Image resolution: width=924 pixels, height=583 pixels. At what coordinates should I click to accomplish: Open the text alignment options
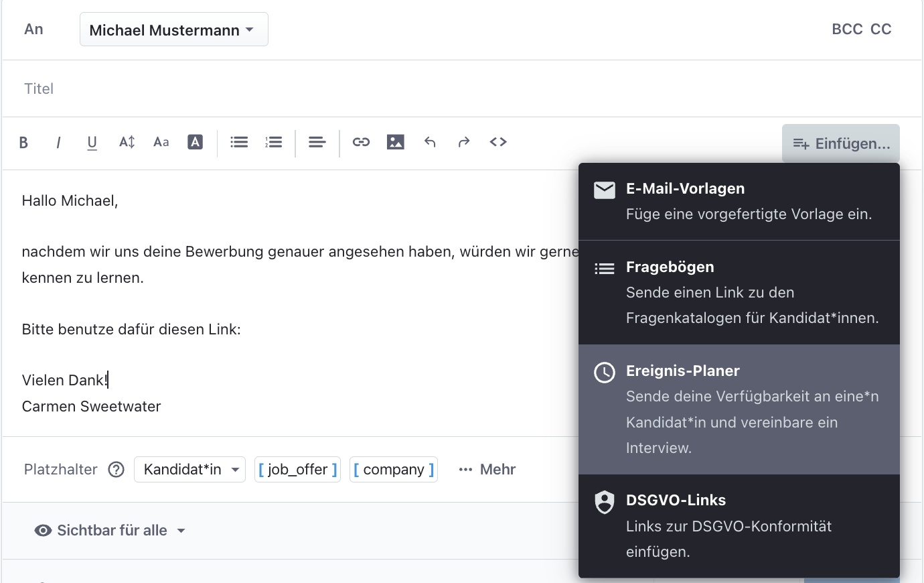tap(317, 142)
